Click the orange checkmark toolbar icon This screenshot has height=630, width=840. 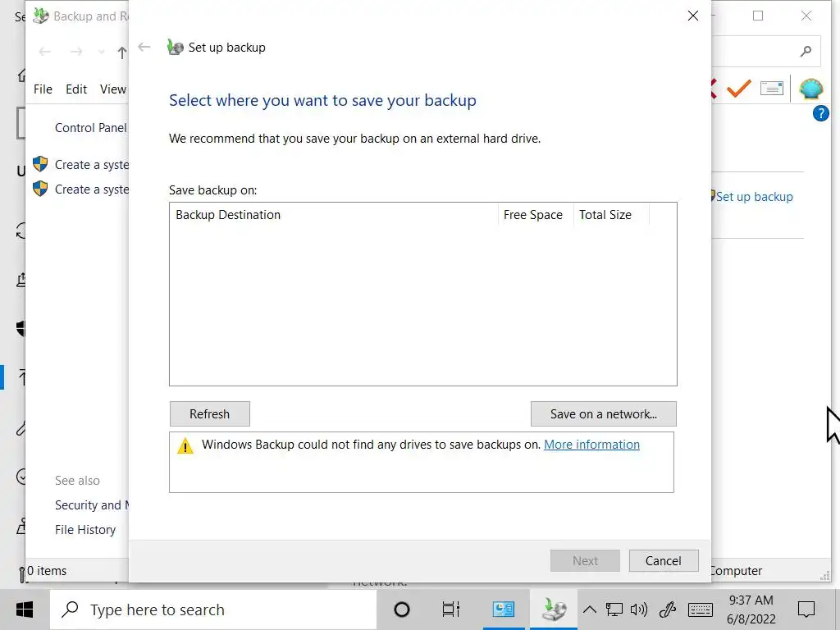pyautogui.click(x=739, y=89)
